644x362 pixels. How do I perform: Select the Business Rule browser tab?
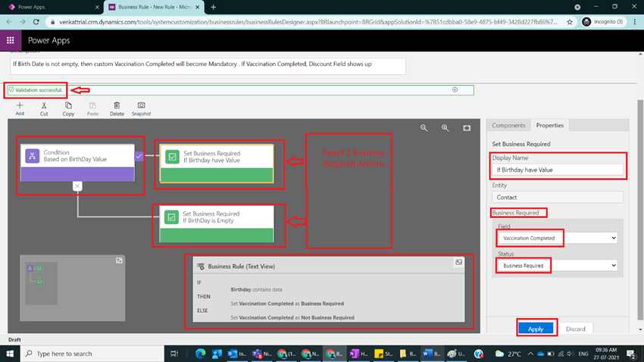tap(154, 7)
